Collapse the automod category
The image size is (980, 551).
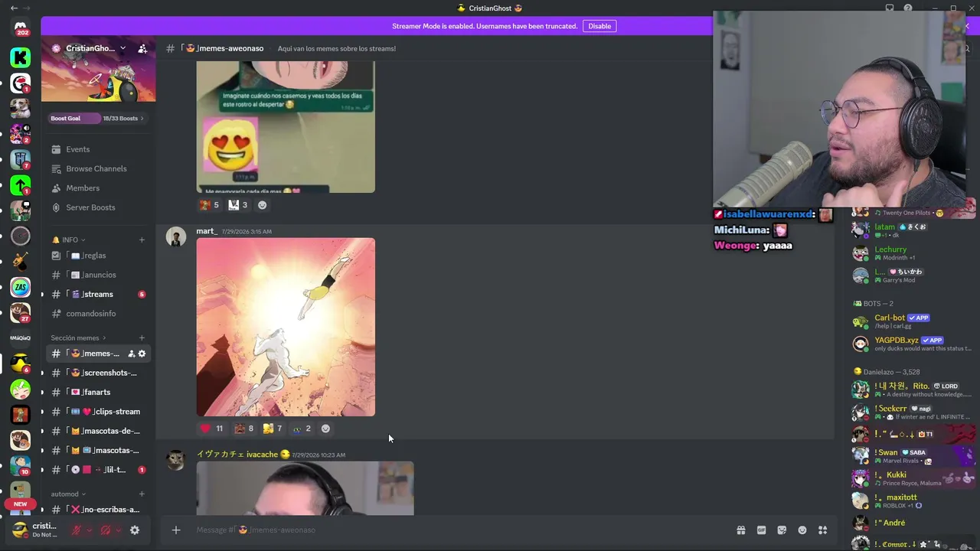click(69, 494)
